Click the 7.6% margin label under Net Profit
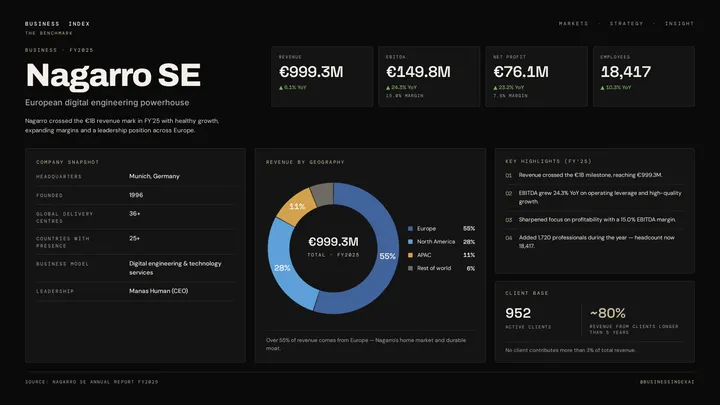 point(510,96)
